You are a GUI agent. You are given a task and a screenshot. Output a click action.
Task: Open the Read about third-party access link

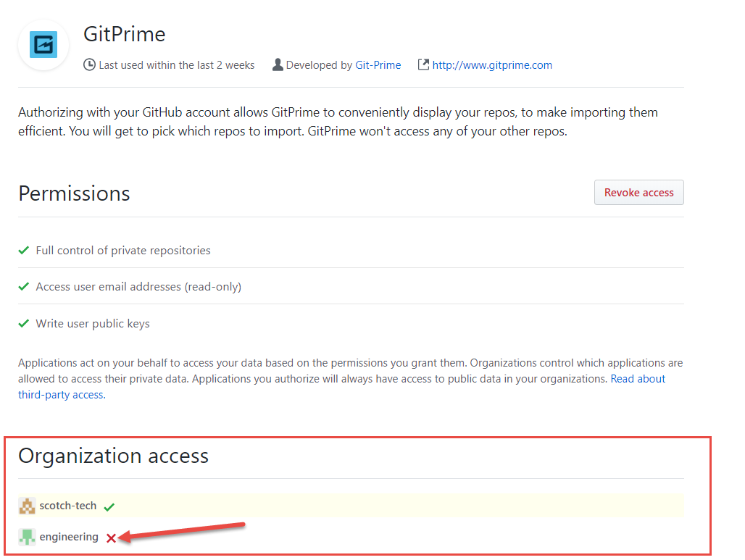[638, 379]
